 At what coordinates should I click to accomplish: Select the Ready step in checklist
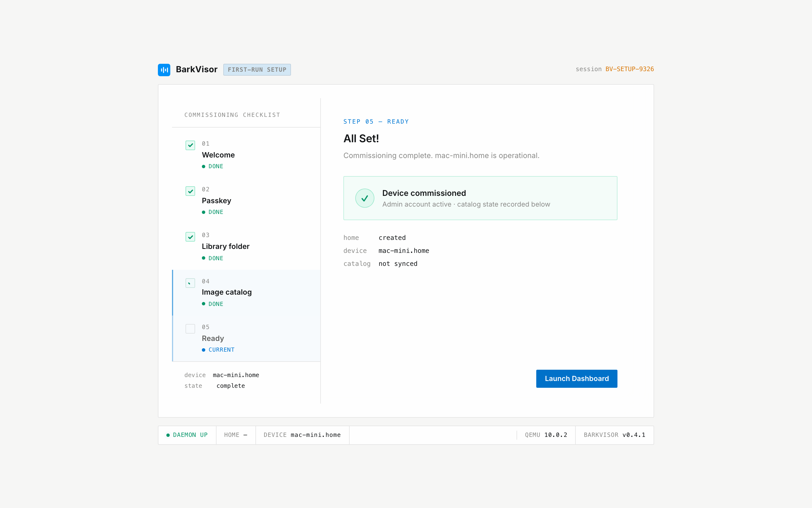point(247,338)
